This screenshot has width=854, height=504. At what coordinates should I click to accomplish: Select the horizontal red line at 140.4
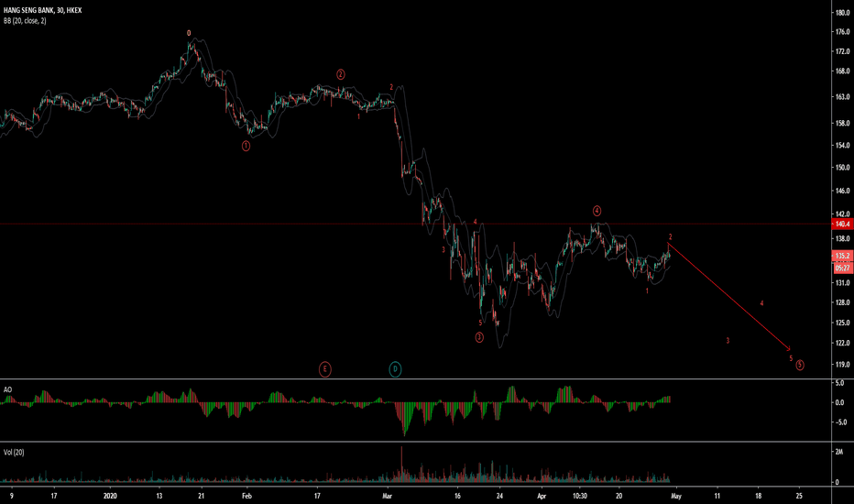coord(416,224)
